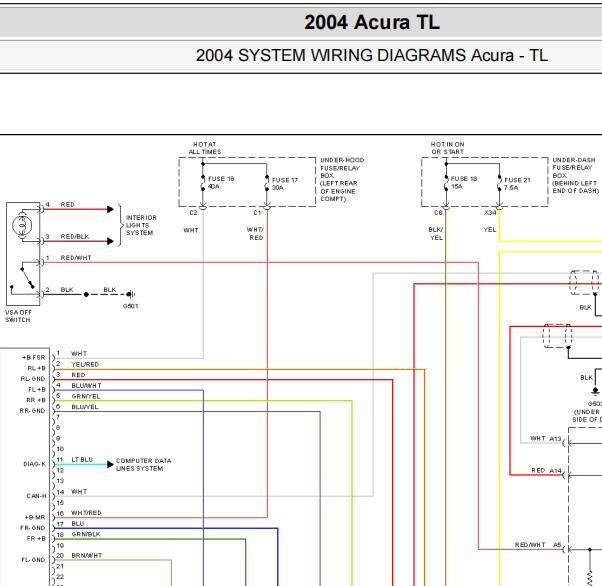Select the 'YEL/RED' wire label at pin 2
The width and height of the screenshot is (602, 586).
click(x=85, y=364)
